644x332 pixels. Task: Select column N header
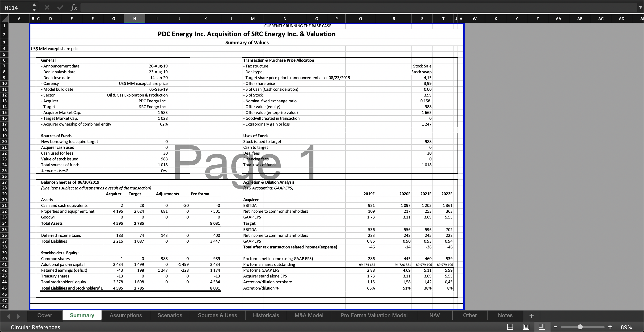(x=285, y=19)
